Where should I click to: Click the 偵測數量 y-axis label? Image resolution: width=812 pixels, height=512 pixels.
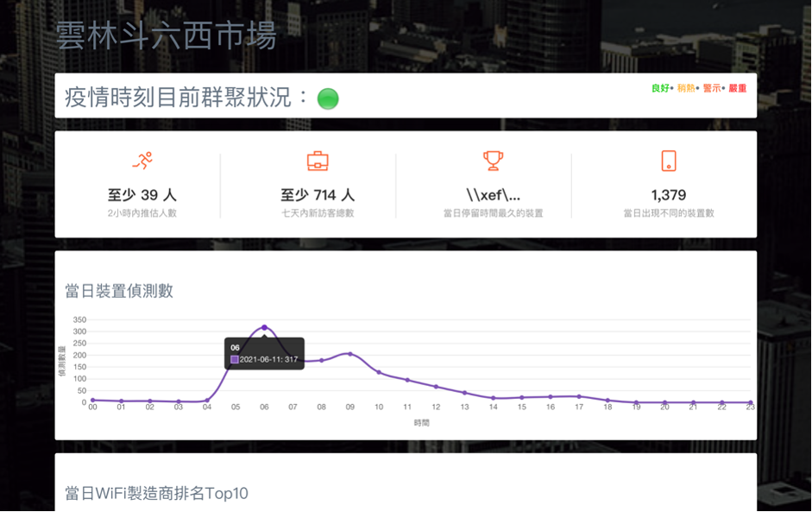(x=61, y=361)
